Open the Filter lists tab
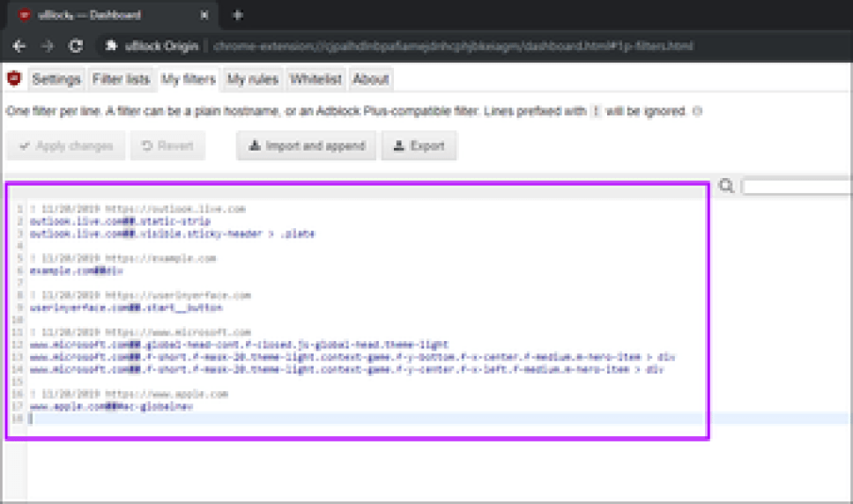The width and height of the screenshot is (853, 504). click(x=121, y=79)
